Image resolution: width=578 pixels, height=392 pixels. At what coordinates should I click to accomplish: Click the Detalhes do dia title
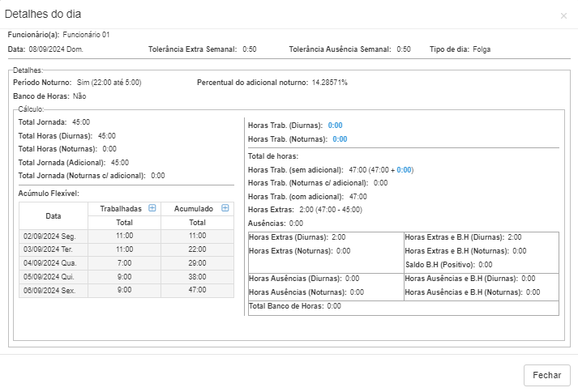[x=43, y=15]
